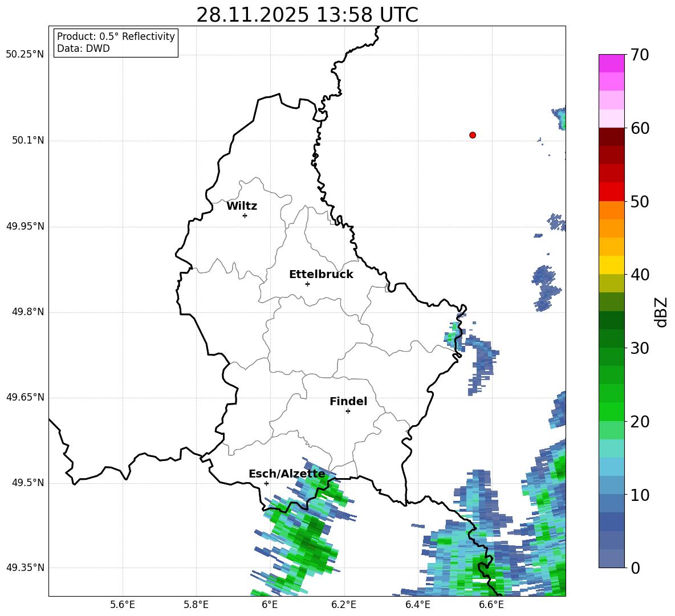
Task: Click the Ettelbruck city label
Action: pos(321,275)
